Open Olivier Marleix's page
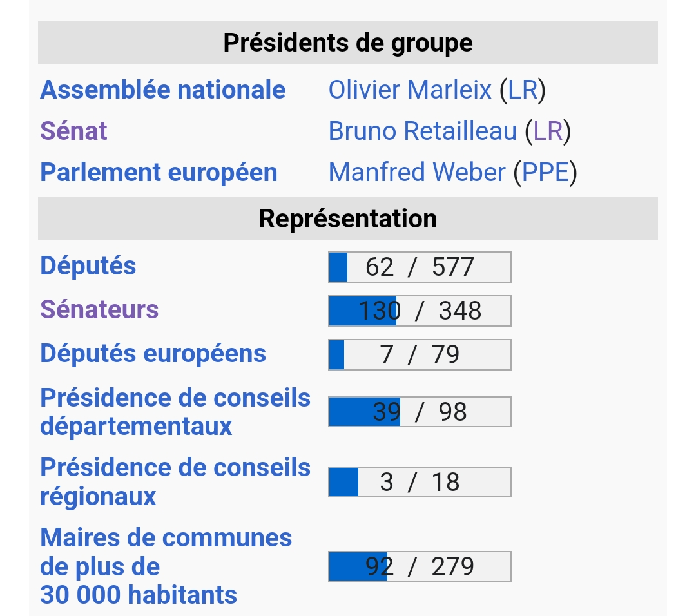The height and width of the screenshot is (616, 696). pos(410,90)
